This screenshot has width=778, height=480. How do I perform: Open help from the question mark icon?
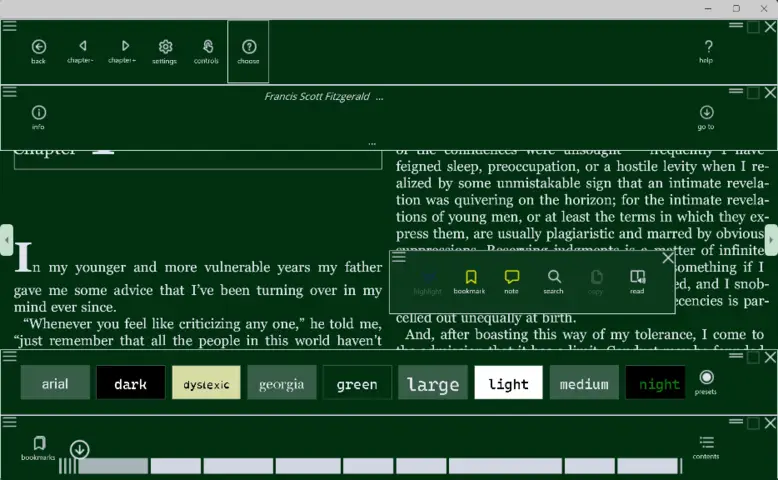(707, 52)
